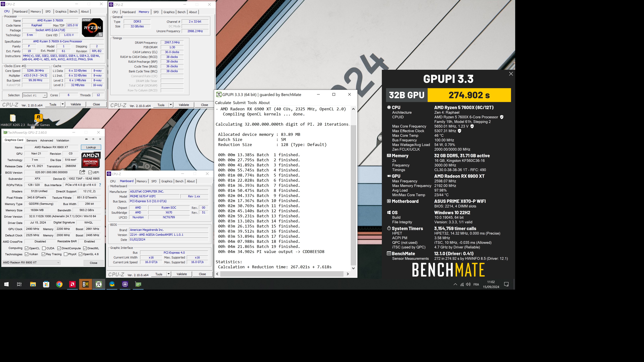644x362 pixels.
Task: Open the Submit menu in GPUPI
Action: (239, 103)
